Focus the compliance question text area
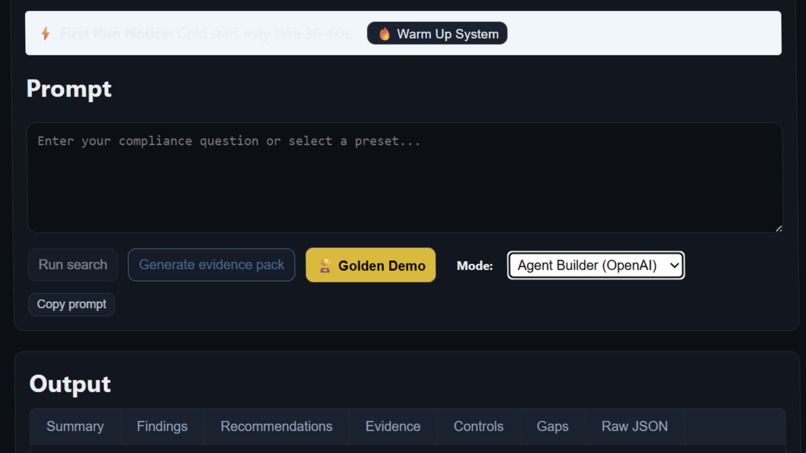Viewport: 806px width, 453px height. coord(405,177)
